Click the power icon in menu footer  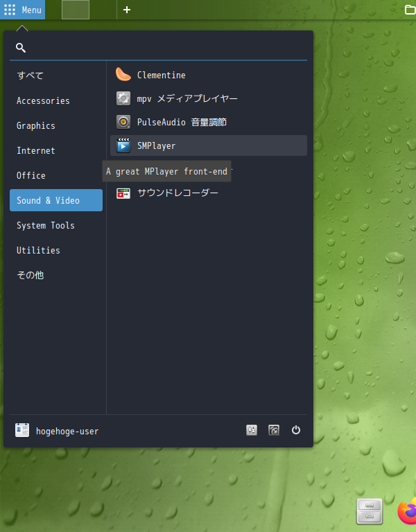tap(296, 430)
